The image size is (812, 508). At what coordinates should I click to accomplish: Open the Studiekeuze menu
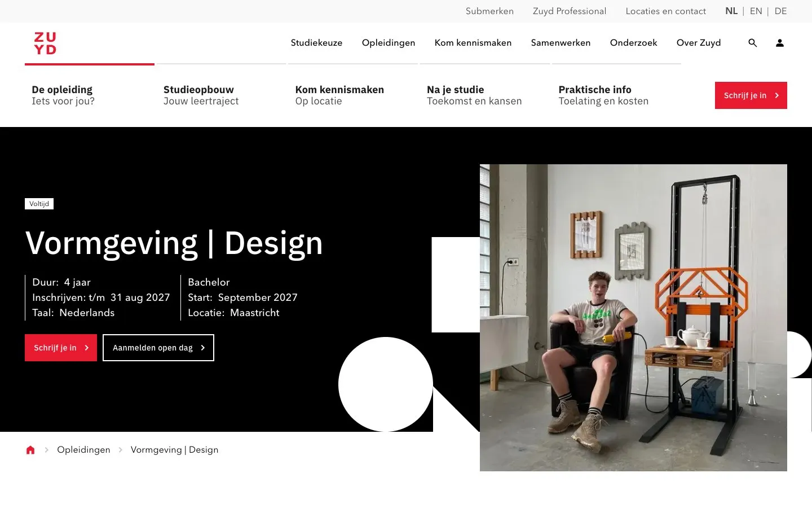[x=316, y=43]
